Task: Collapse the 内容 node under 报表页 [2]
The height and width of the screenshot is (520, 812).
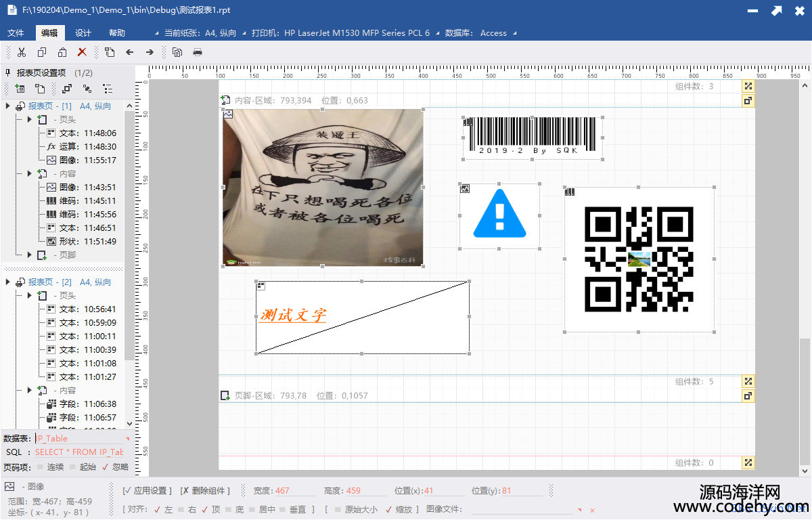Action: [29, 391]
